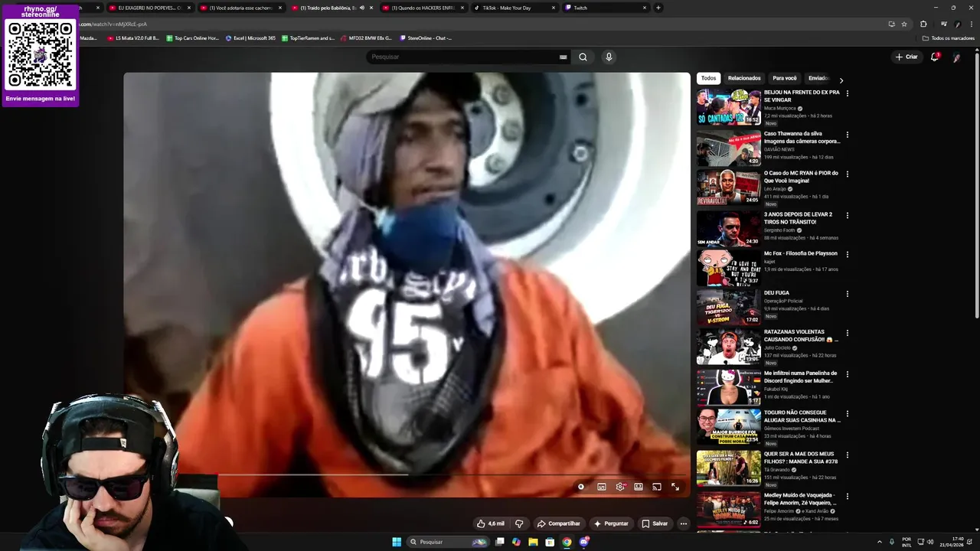Screen dimensions: 980x551
Task: Switch to theater mode in player
Action: coord(639,487)
